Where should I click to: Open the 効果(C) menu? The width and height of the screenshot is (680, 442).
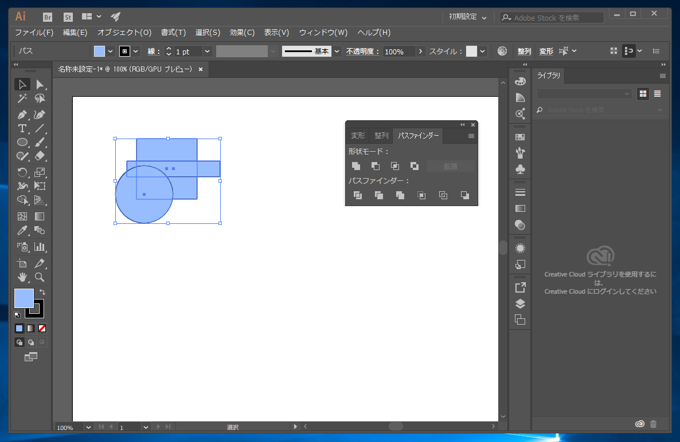coord(242,33)
